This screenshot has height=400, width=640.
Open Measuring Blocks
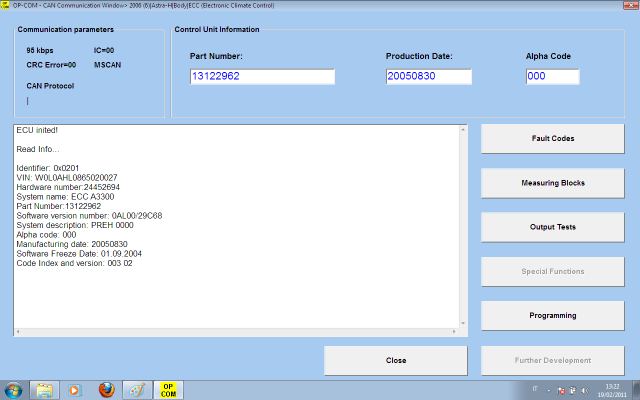pos(553,183)
